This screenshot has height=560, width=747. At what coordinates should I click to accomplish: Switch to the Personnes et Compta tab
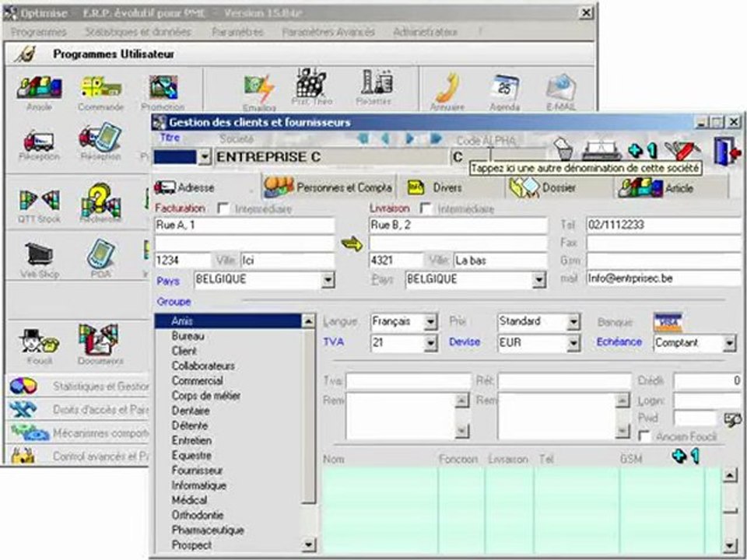click(328, 187)
